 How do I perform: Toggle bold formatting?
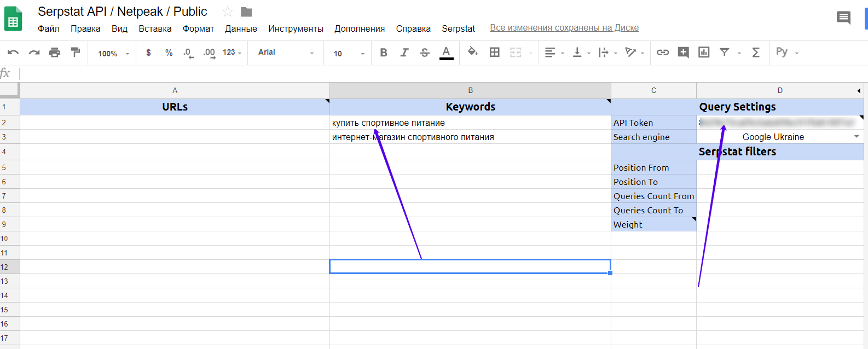click(384, 53)
